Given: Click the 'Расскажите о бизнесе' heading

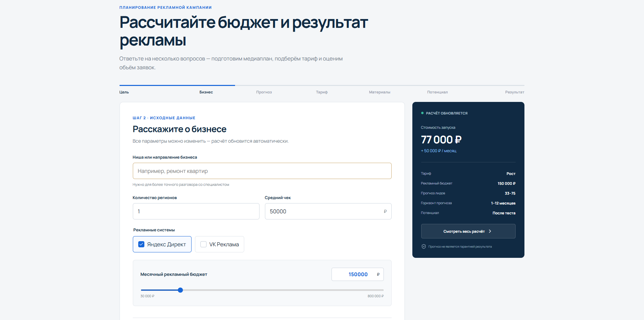Looking at the screenshot, I should click(179, 129).
